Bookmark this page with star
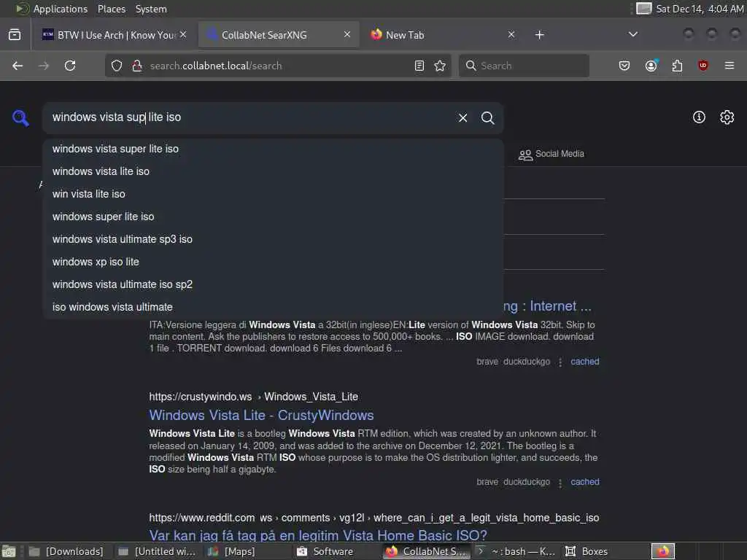The width and height of the screenshot is (747, 560). click(x=440, y=66)
